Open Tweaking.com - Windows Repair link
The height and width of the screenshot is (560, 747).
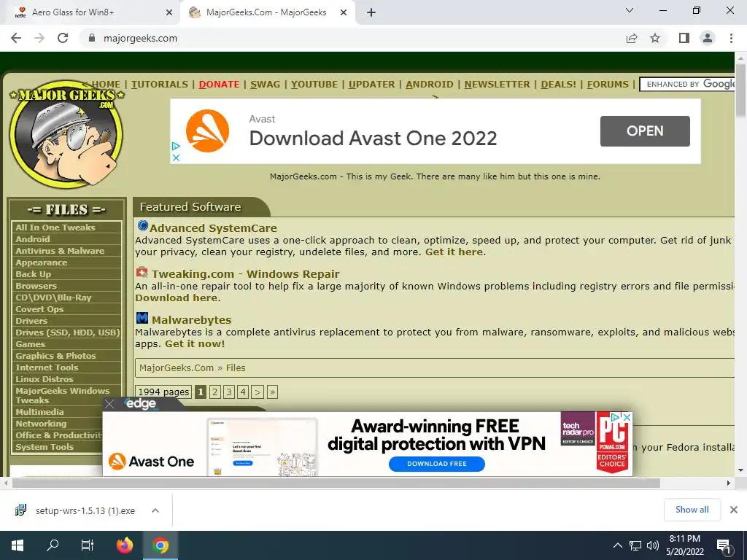tap(245, 274)
